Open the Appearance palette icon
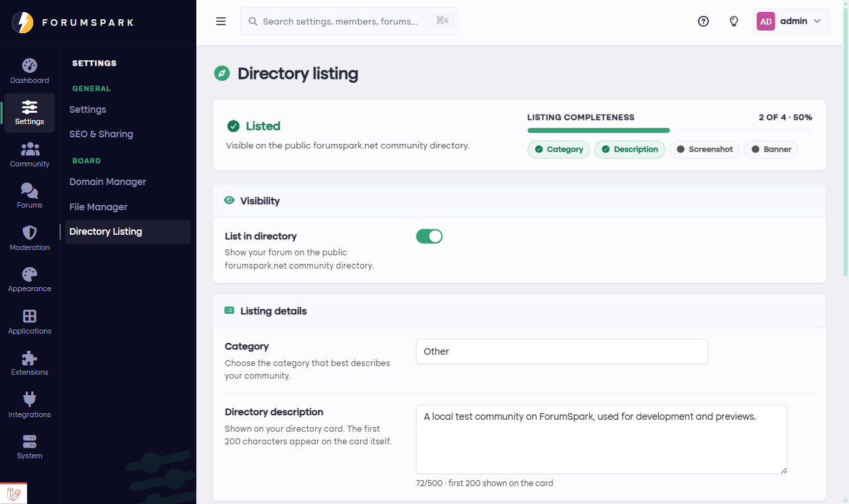 [29, 274]
